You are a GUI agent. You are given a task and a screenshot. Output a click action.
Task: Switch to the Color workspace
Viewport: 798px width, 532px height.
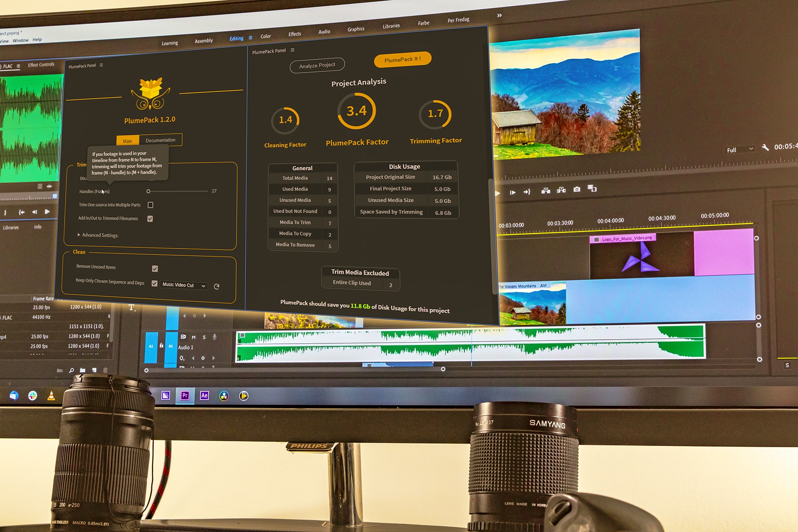266,36
